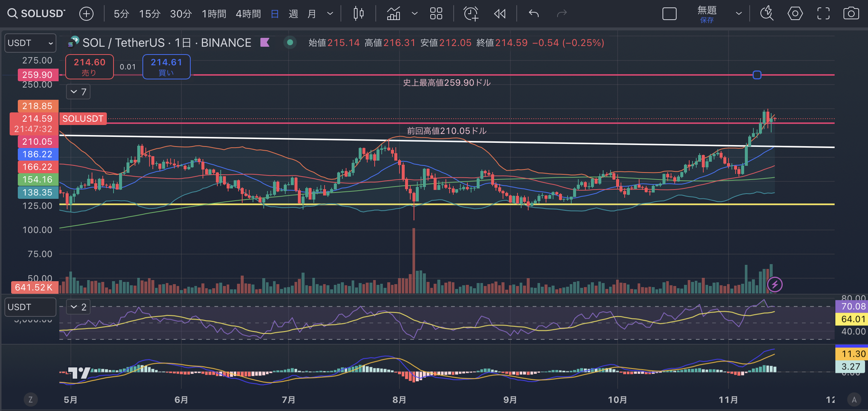Screen dimensions: 868x411
Task: Redo the chart action
Action: [x=562, y=14]
